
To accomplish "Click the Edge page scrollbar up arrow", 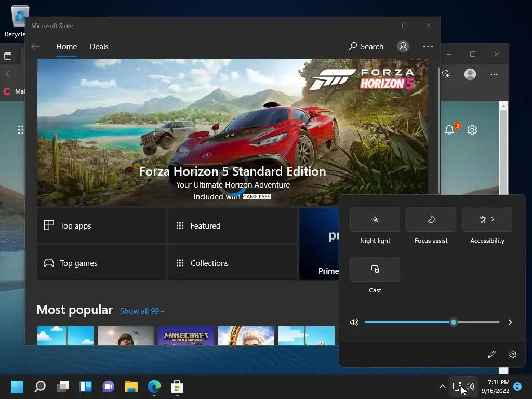I will pos(503,106).
